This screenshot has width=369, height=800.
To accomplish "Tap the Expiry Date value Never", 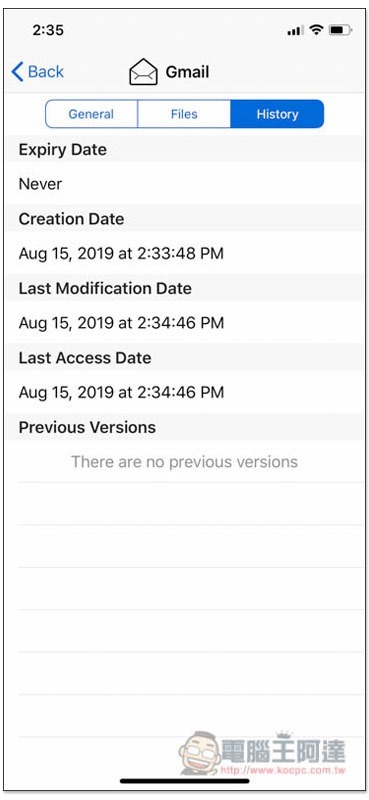I will pos(40,184).
